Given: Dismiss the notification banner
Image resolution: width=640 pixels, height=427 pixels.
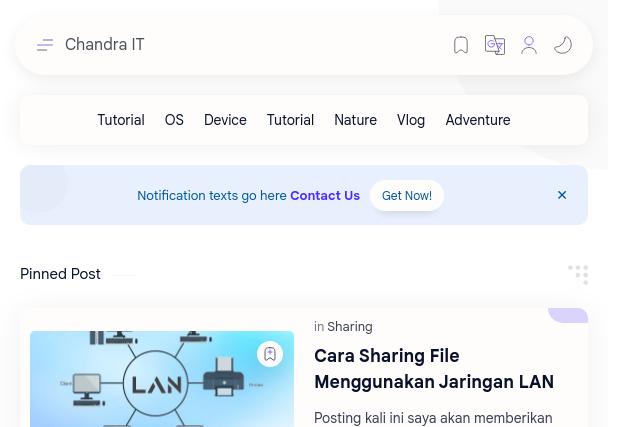Looking at the screenshot, I should (x=562, y=195).
